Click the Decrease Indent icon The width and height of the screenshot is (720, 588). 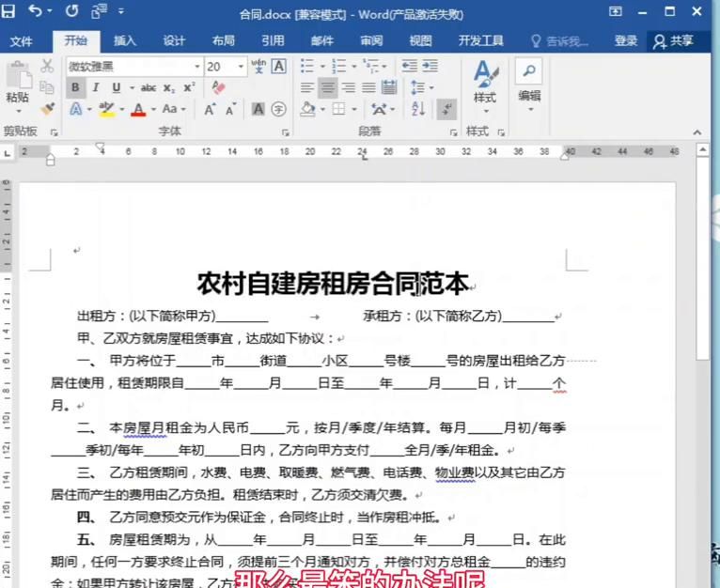pos(409,66)
